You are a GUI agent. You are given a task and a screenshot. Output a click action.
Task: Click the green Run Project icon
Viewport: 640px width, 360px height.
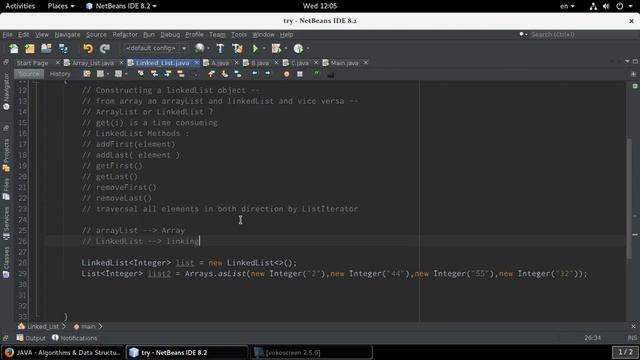(x=255, y=49)
